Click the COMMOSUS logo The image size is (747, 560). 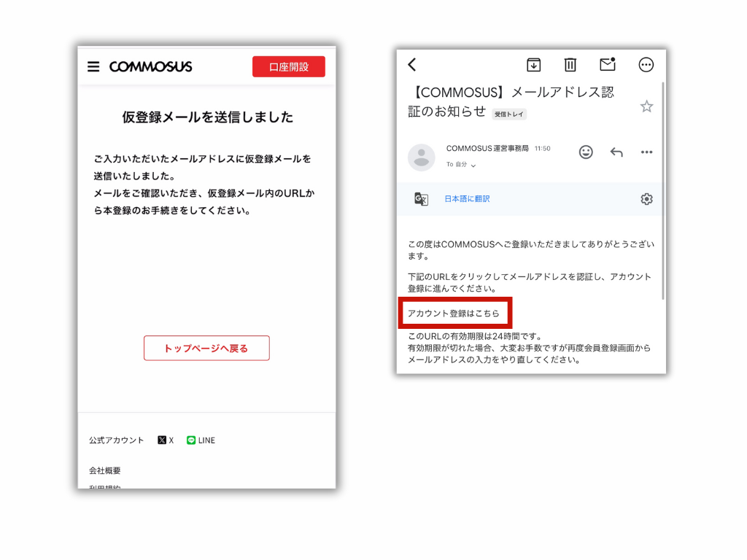[150, 66]
